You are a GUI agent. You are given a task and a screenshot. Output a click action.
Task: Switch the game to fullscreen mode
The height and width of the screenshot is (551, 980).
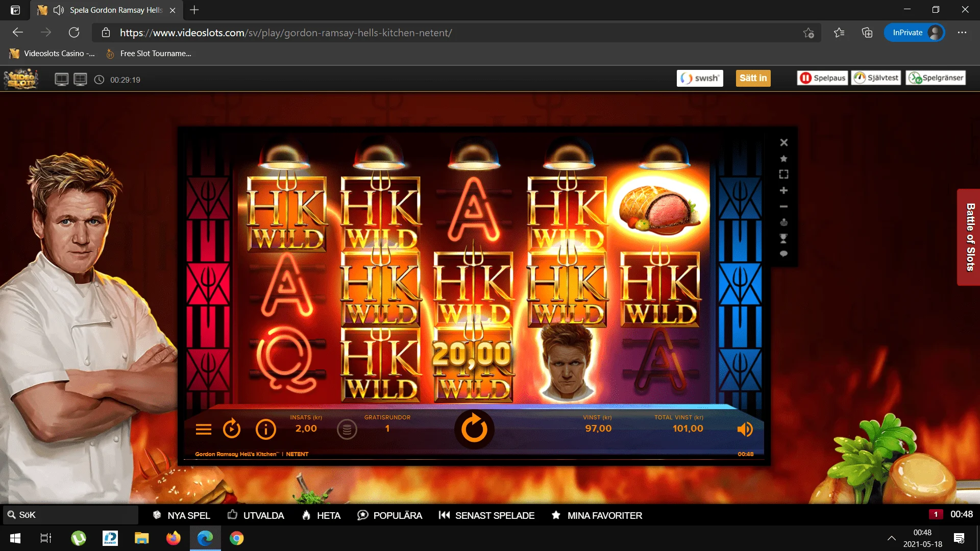784,174
